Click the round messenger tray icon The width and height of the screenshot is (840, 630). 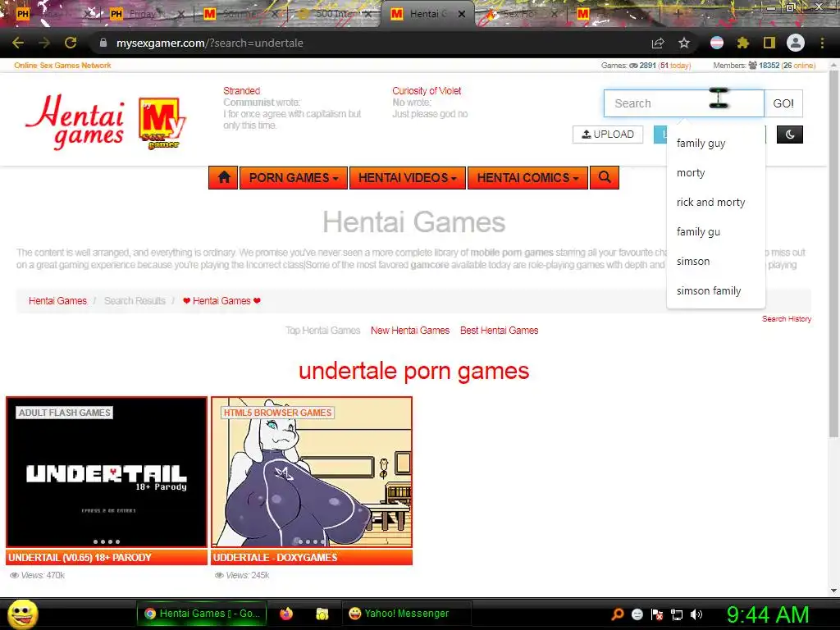point(637,614)
